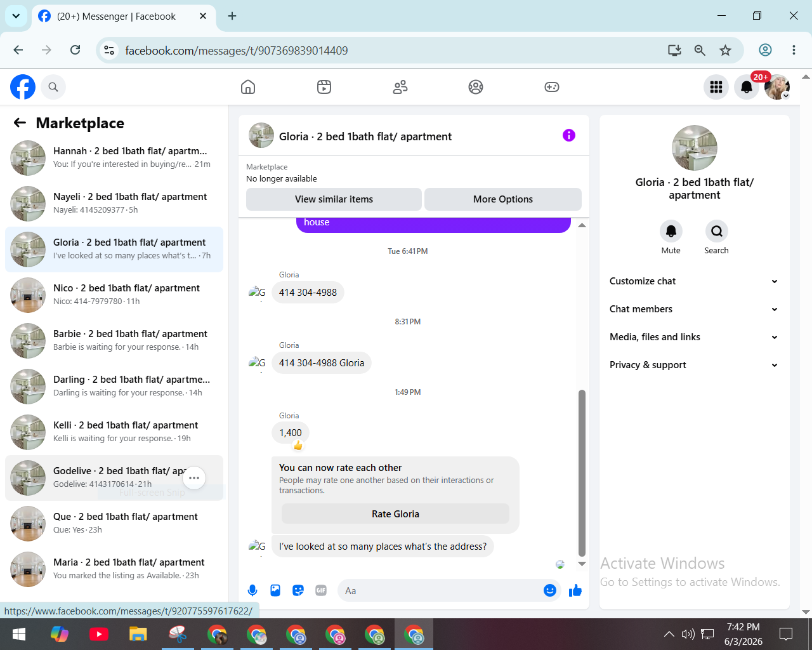Install the app via address bar icon
The width and height of the screenshot is (812, 650).
(674, 50)
